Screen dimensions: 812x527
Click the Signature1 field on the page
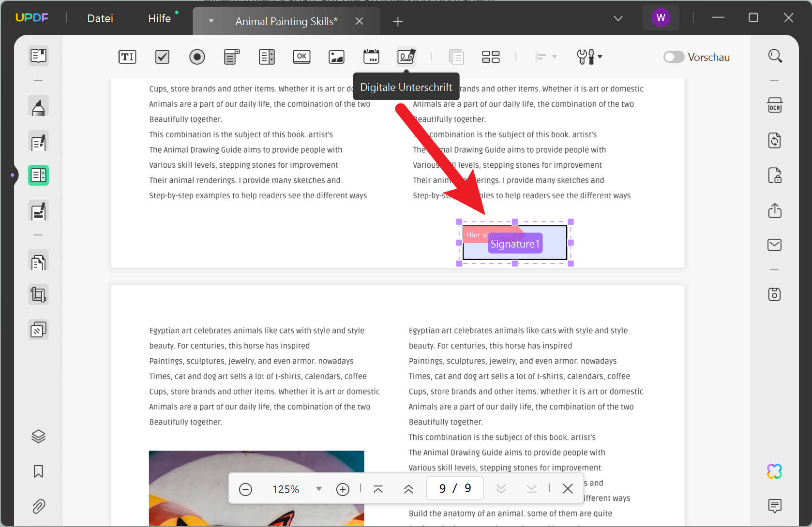click(x=515, y=243)
